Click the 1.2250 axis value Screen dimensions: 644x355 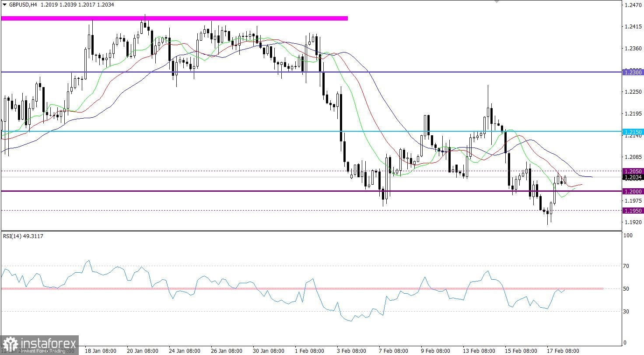click(633, 91)
